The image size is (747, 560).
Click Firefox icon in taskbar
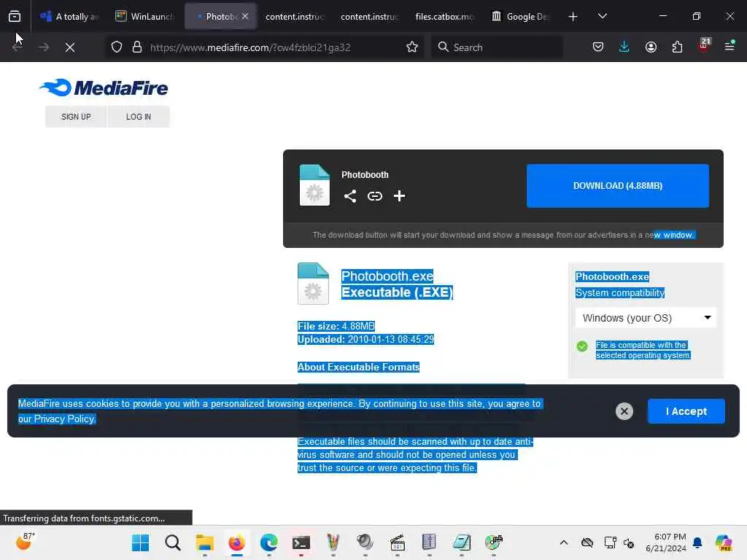[x=237, y=542]
